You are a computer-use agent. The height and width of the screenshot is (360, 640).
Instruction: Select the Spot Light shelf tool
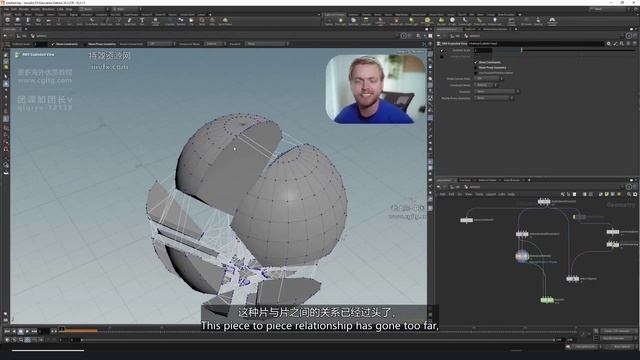(353, 21)
